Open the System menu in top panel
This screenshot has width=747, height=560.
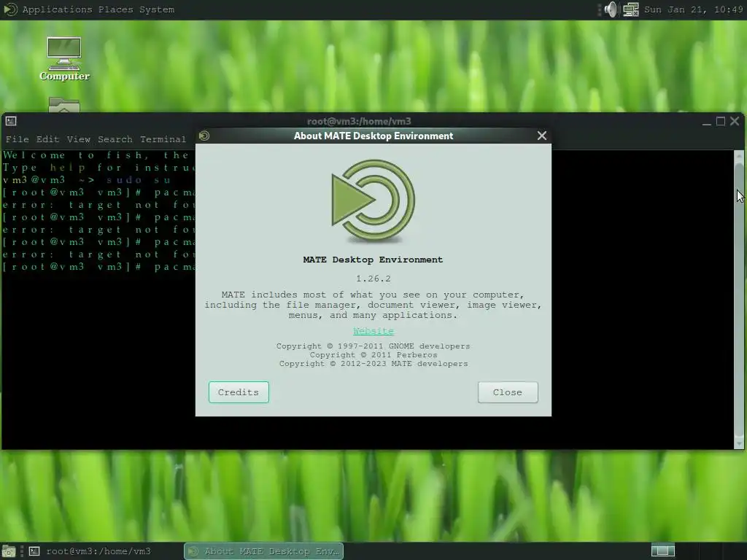coord(157,9)
